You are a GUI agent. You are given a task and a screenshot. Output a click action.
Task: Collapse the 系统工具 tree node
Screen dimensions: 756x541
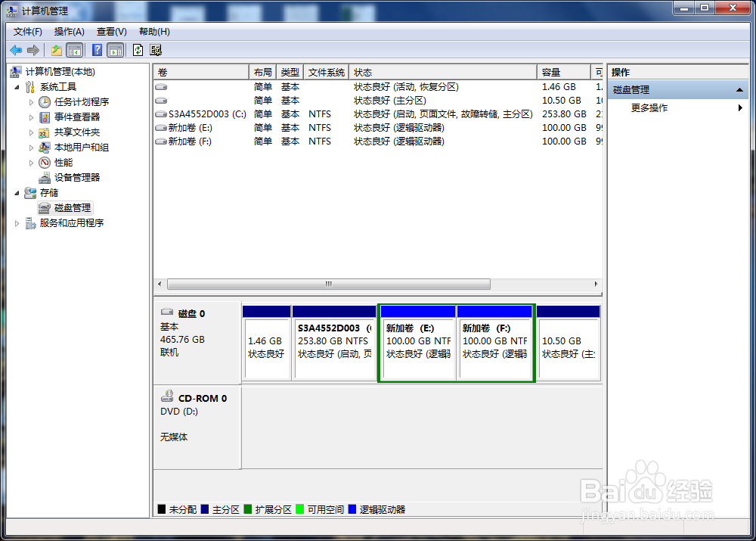click(17, 87)
